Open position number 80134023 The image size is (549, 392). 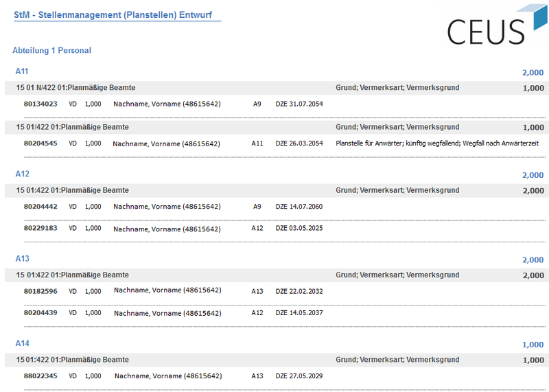(40, 104)
